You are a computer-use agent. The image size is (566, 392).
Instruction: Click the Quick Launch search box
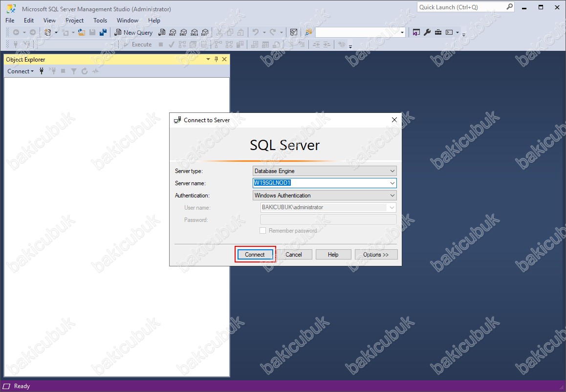466,7
